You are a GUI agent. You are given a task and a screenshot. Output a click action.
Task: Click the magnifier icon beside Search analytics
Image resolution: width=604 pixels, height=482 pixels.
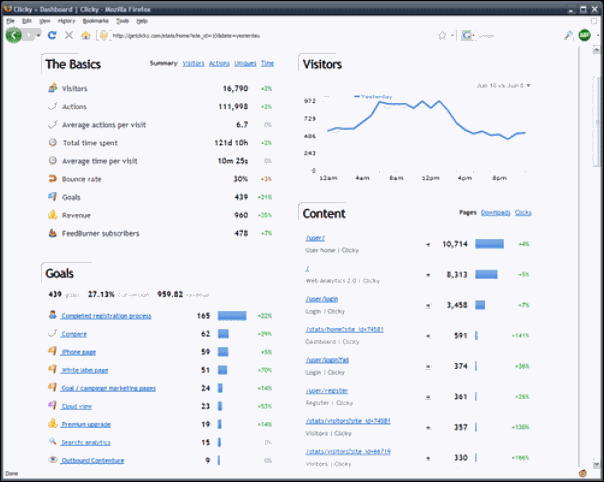point(52,441)
